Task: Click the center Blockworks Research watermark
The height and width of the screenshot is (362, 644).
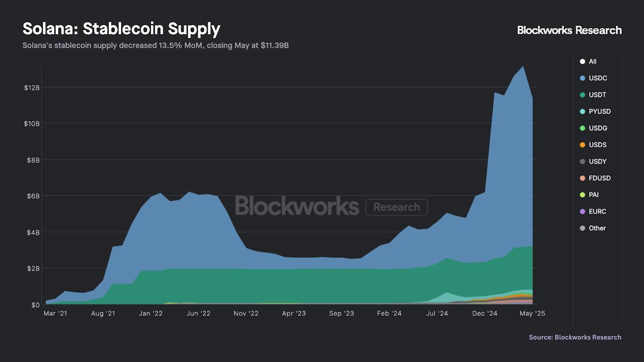Action: point(331,206)
